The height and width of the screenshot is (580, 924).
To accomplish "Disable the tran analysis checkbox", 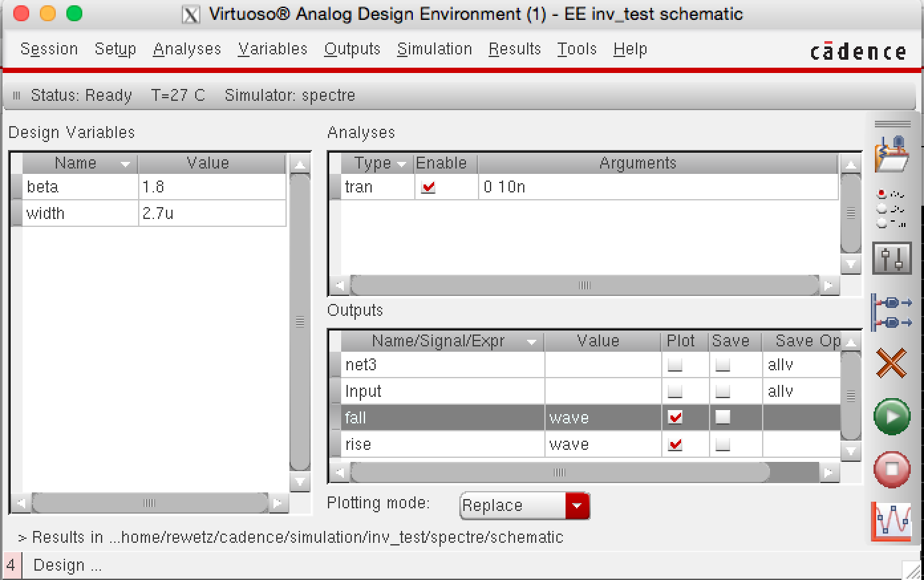I will click(428, 188).
